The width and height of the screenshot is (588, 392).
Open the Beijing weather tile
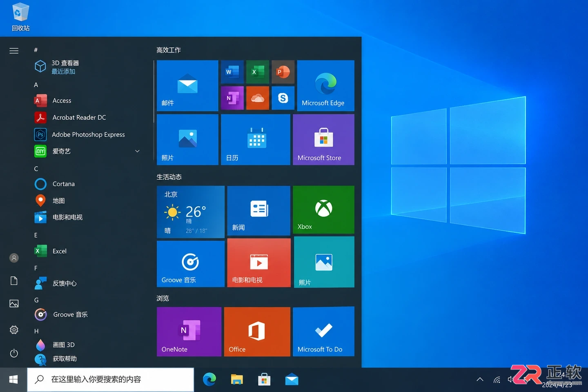pyautogui.click(x=191, y=212)
